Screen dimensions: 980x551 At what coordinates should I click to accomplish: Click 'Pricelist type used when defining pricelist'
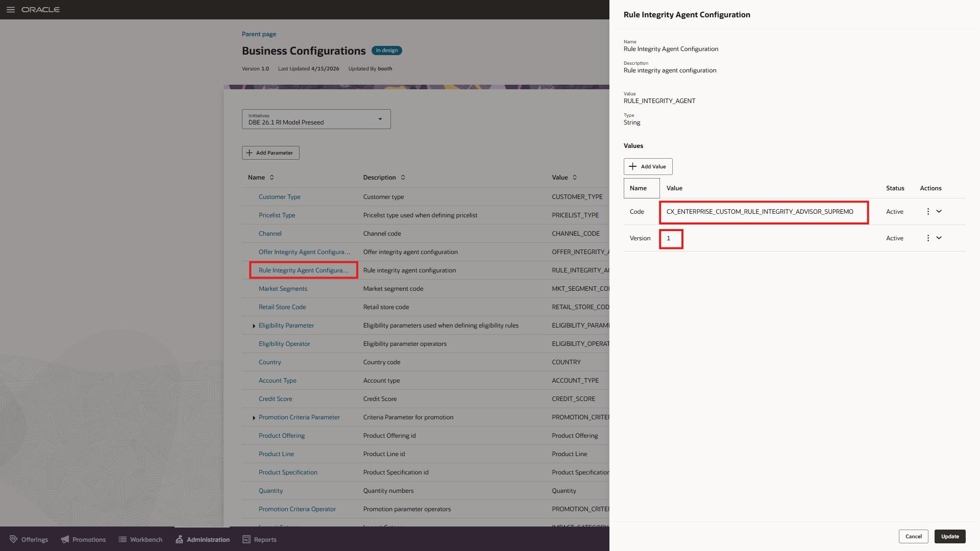click(x=420, y=215)
